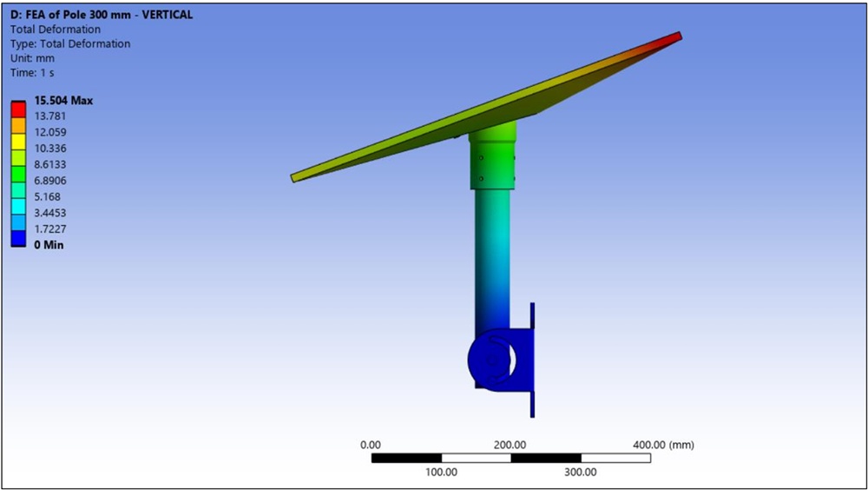
Task: Click the '100.00' scale label
Action: pyautogui.click(x=441, y=473)
